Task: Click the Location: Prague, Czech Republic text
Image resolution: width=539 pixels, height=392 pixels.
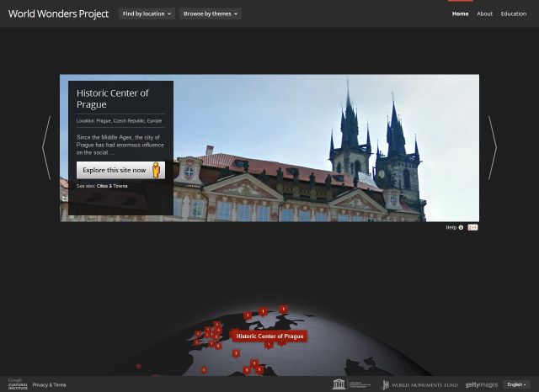Action: pyautogui.click(x=119, y=121)
